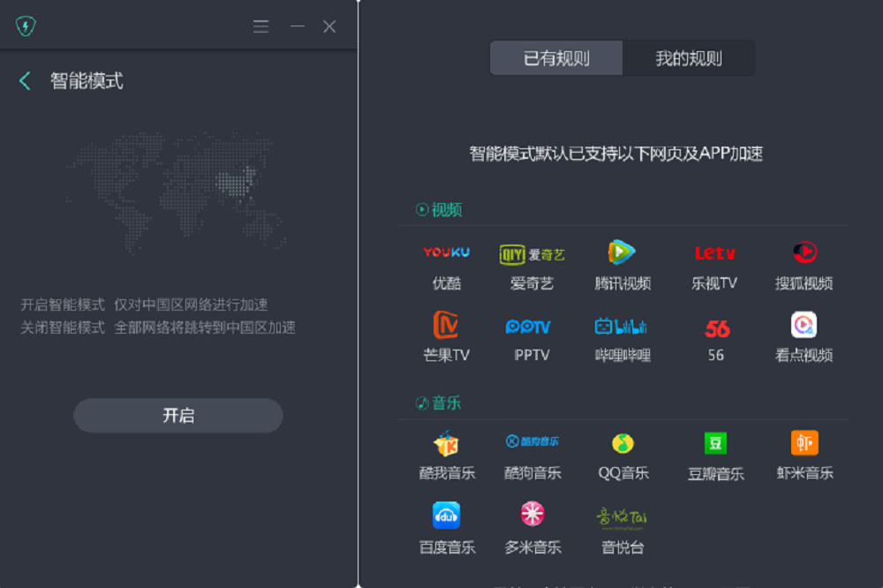Click the Xiami 虾米音乐 orange icon

tap(804, 442)
